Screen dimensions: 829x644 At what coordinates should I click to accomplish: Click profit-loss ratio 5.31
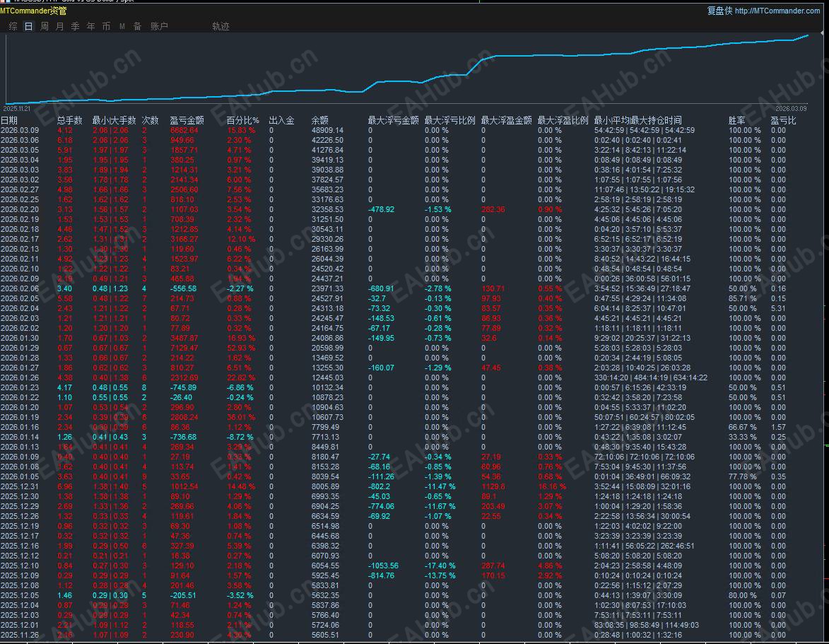tap(777, 308)
